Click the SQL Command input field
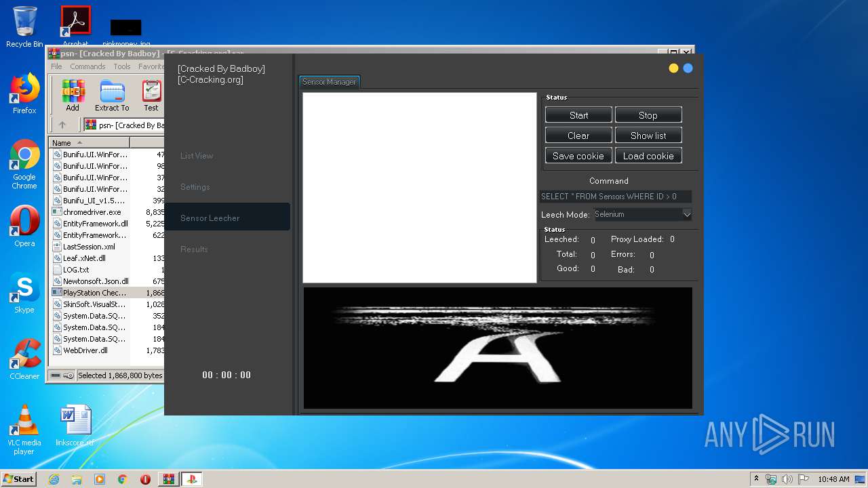868x488 pixels. click(616, 197)
